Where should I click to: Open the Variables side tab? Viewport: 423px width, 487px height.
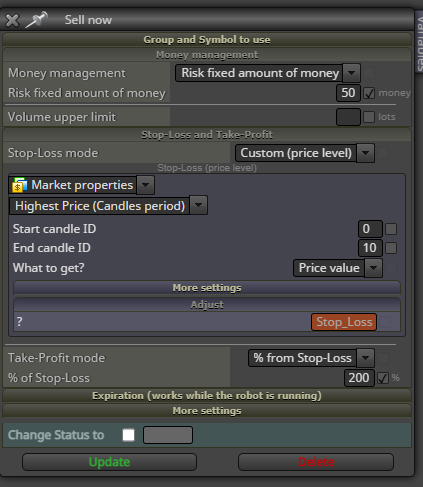click(419, 42)
